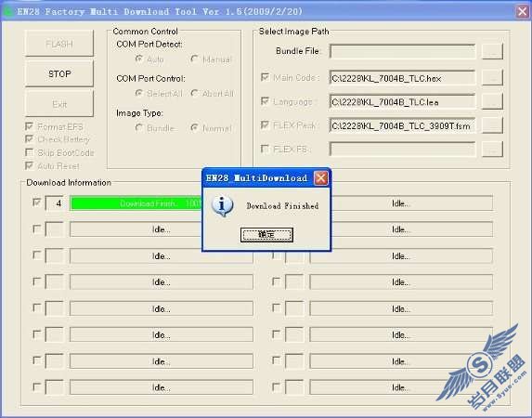
Task: Click browse button next to Language path
Action: (492, 101)
